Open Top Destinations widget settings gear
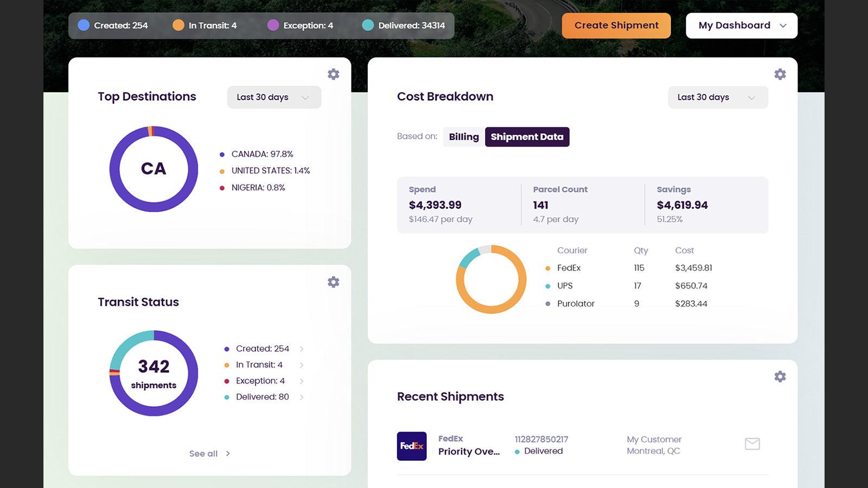 click(x=333, y=74)
